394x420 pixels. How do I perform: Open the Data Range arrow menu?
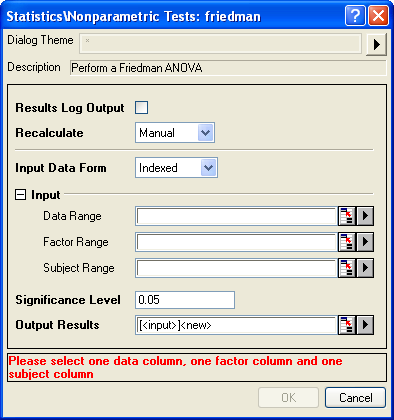(x=365, y=216)
